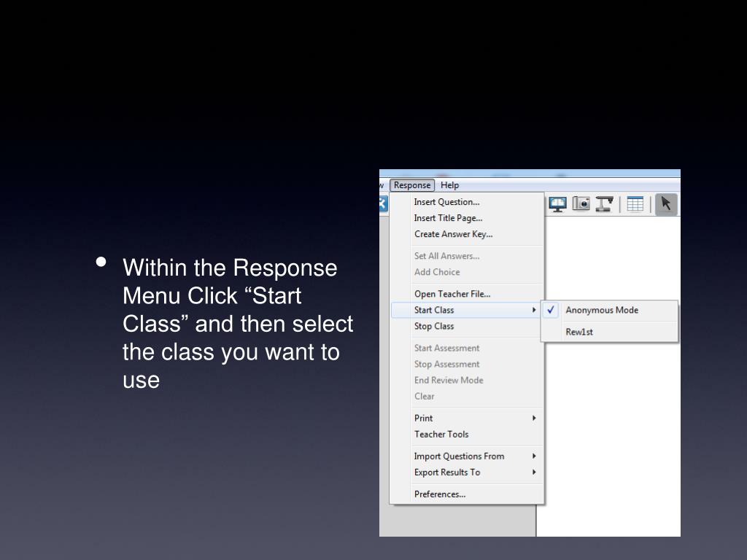Expand Import Questions From submenu arrow

pos(534,456)
